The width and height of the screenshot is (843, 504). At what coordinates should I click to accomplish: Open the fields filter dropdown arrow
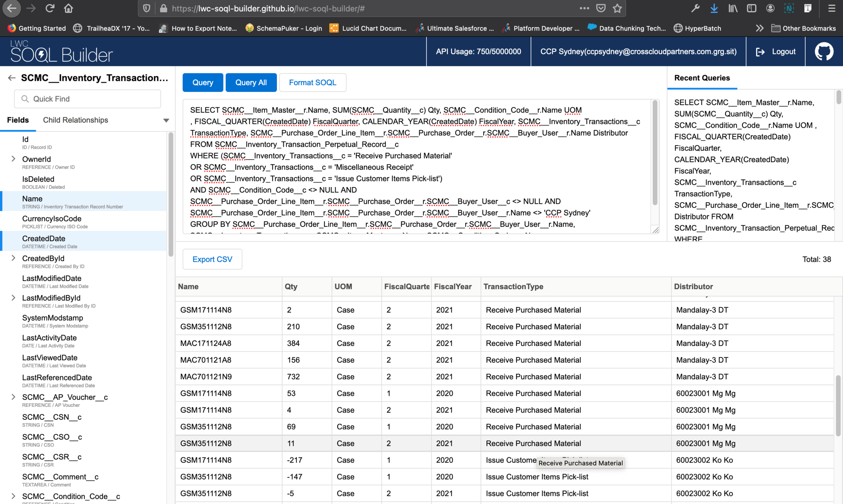click(166, 120)
